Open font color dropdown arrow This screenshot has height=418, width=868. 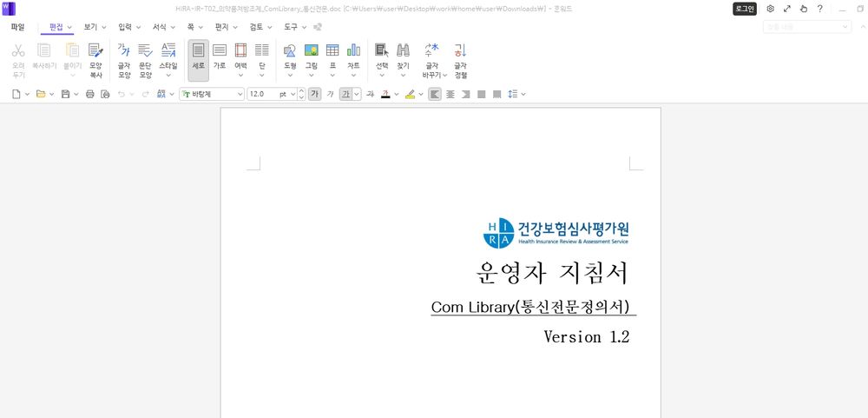point(397,94)
